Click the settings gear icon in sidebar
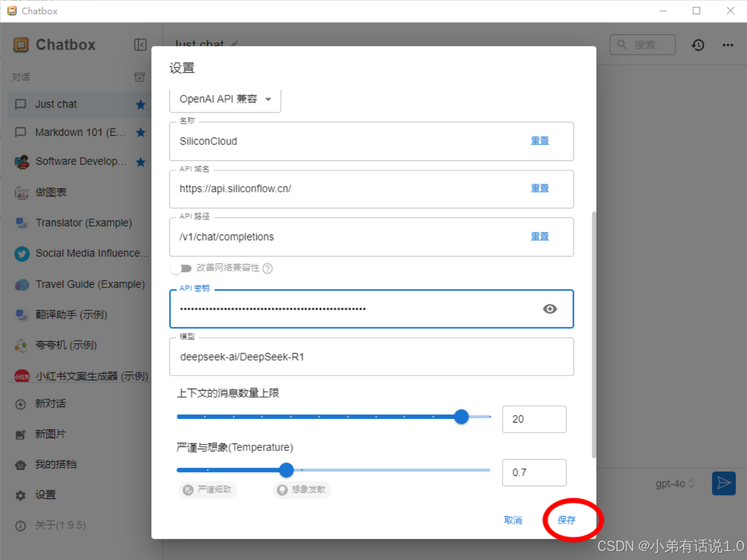This screenshot has width=747, height=560. click(20, 495)
